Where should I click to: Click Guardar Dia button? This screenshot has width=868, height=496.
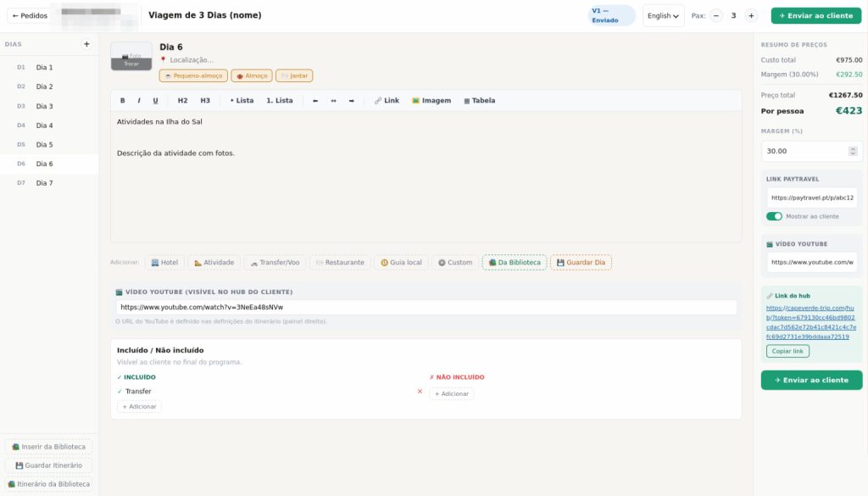581,262
